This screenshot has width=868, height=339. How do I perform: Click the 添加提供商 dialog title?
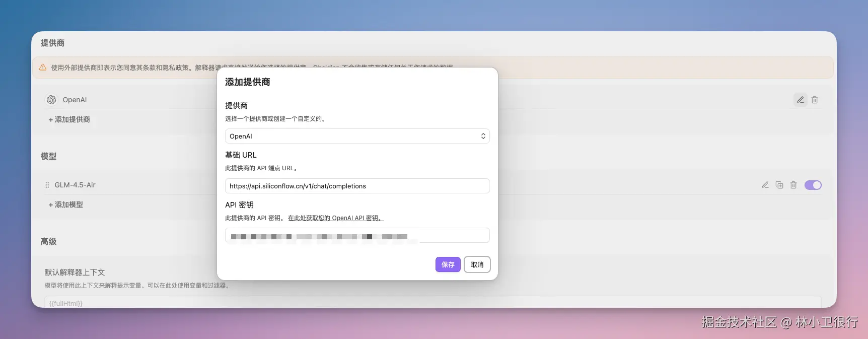pyautogui.click(x=248, y=82)
